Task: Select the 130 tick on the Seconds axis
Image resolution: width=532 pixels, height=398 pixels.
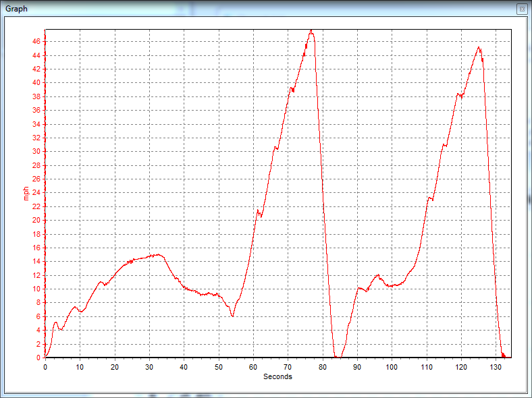Action: [496, 367]
